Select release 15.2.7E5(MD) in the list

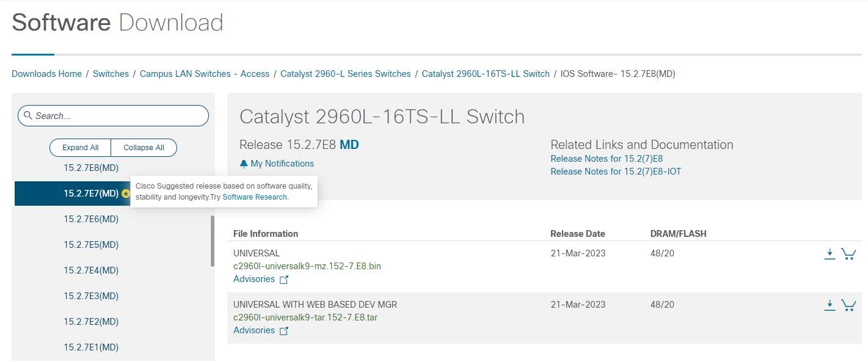[x=91, y=245]
